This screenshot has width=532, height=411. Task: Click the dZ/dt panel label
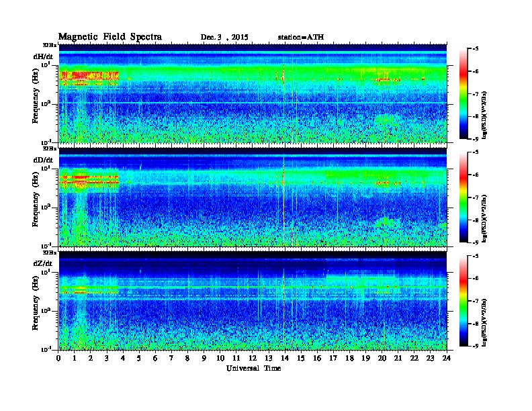pyautogui.click(x=43, y=263)
